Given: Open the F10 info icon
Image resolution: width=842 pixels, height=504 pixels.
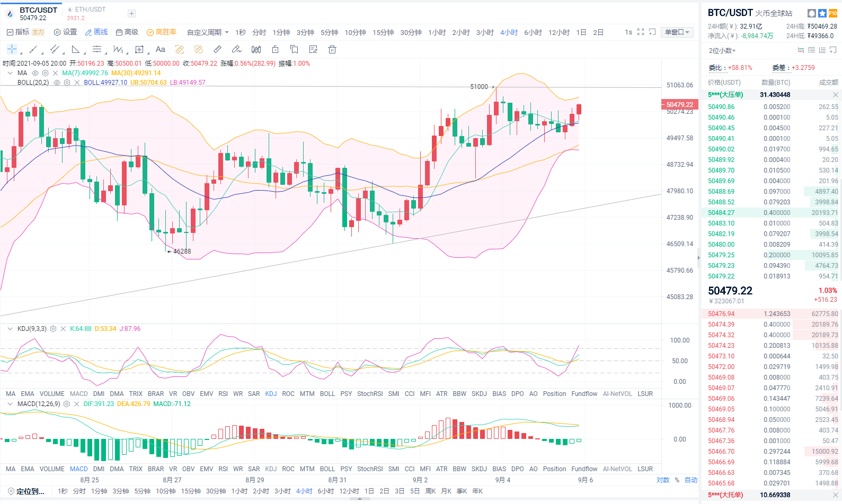Looking at the screenshot, I should click(x=832, y=13).
